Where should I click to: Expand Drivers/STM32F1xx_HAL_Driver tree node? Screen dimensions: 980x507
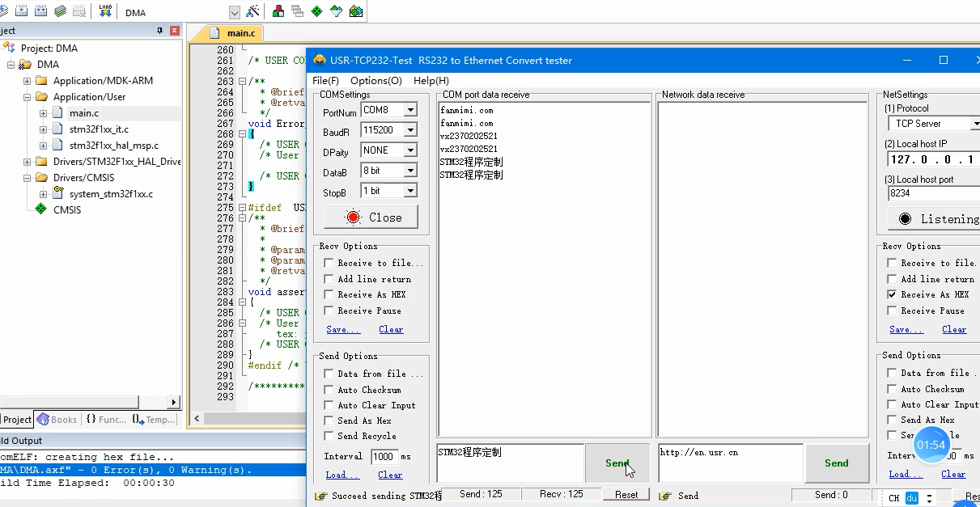[x=27, y=162]
